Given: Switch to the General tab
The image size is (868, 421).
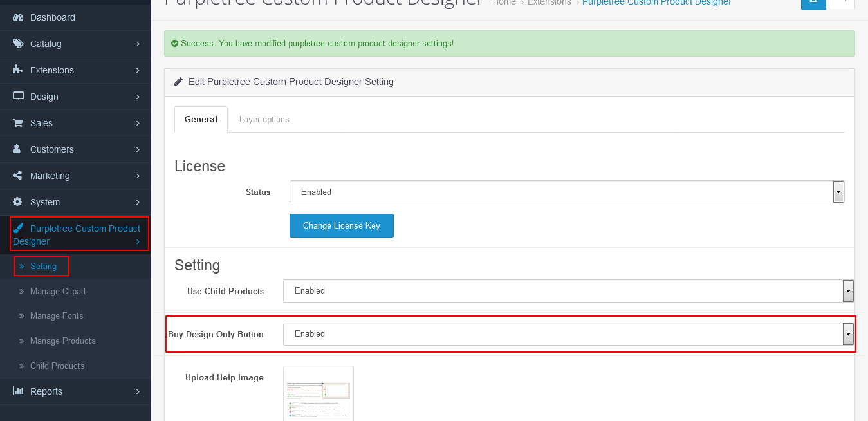Looking at the screenshot, I should (x=201, y=119).
